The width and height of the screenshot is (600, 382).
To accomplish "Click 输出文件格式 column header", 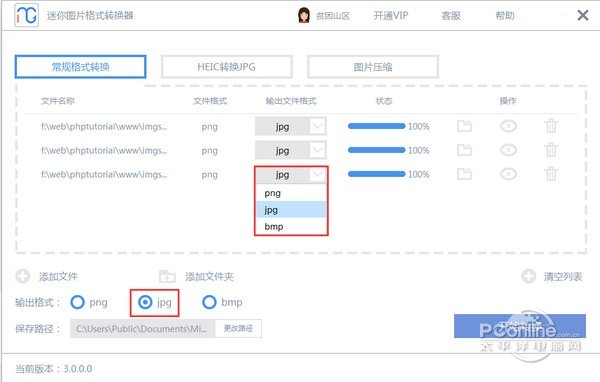I will point(291,101).
